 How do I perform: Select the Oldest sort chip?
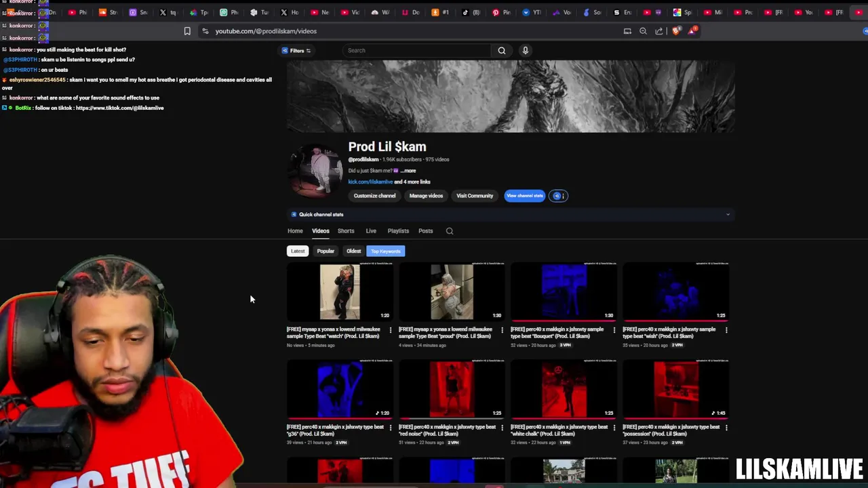pyautogui.click(x=353, y=251)
